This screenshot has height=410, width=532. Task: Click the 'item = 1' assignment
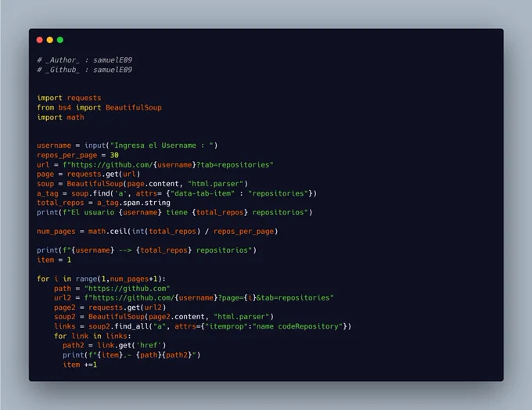point(54,260)
